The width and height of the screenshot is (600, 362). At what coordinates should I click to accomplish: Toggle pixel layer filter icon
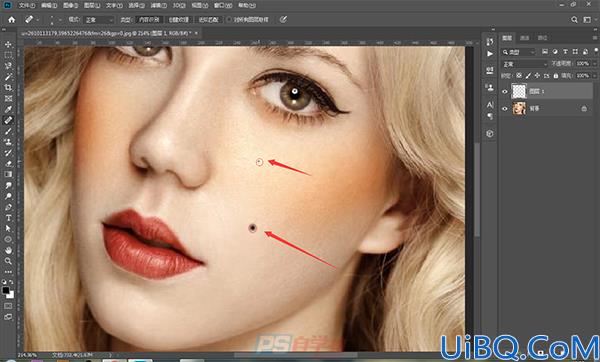pyautogui.click(x=545, y=52)
